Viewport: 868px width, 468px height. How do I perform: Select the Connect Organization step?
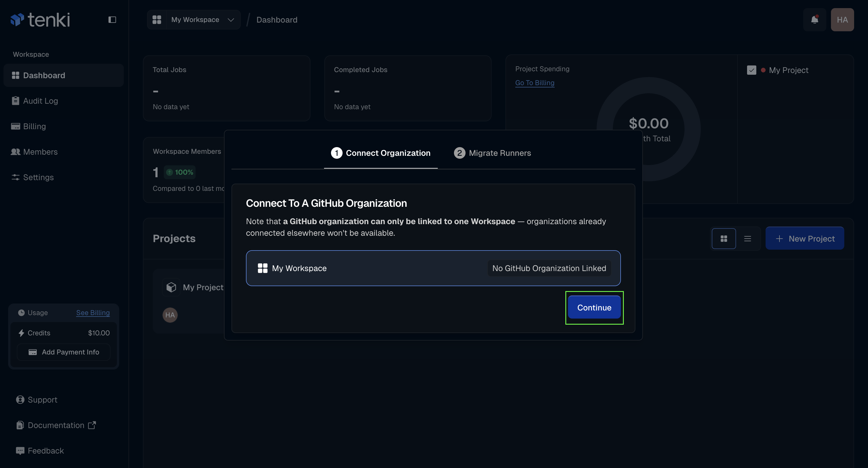coord(380,153)
